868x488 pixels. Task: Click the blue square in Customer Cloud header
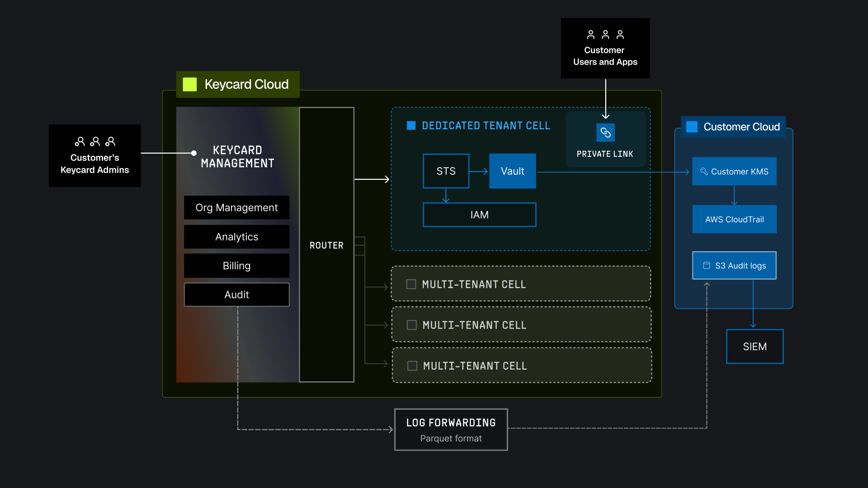point(691,127)
